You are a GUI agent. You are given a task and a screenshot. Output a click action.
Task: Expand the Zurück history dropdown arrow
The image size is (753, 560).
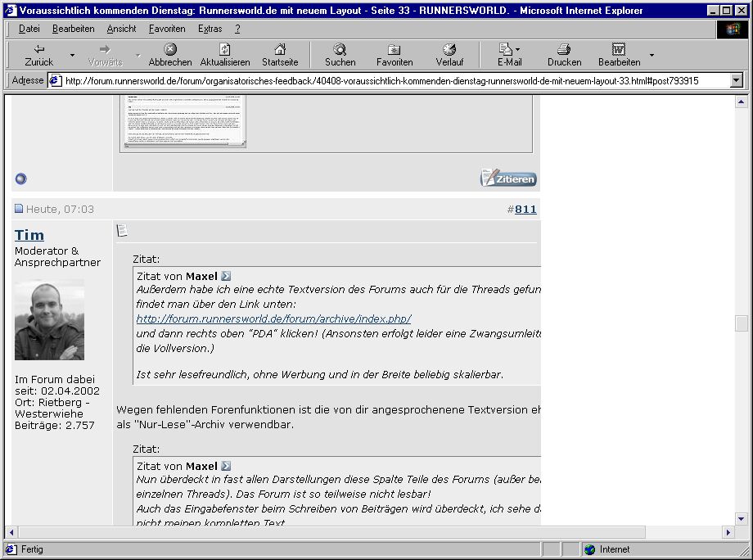(x=72, y=56)
